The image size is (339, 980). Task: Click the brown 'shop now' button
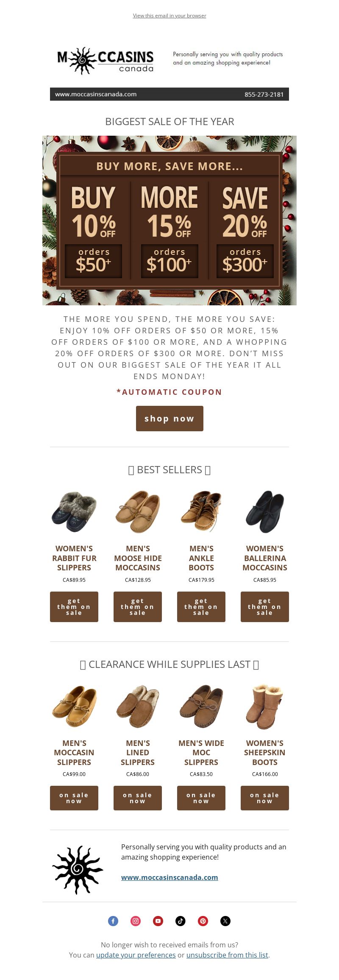(169, 419)
